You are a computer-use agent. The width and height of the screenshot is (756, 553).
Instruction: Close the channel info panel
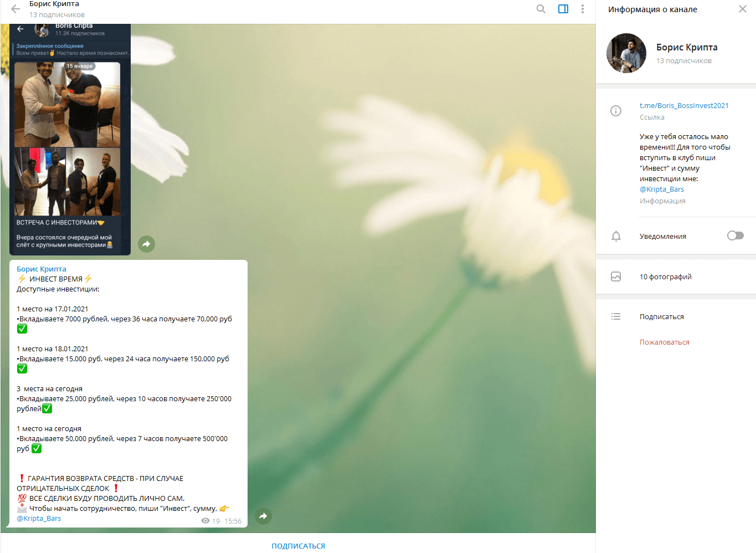point(742,9)
